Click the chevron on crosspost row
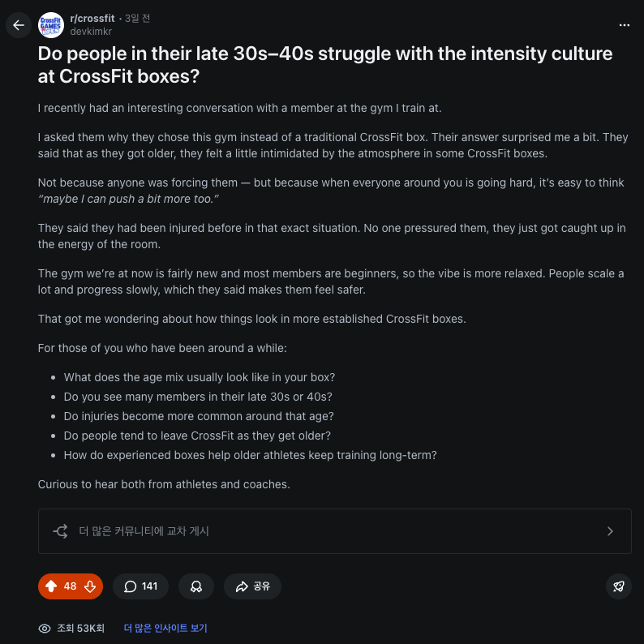The image size is (644, 644). pyautogui.click(x=610, y=531)
